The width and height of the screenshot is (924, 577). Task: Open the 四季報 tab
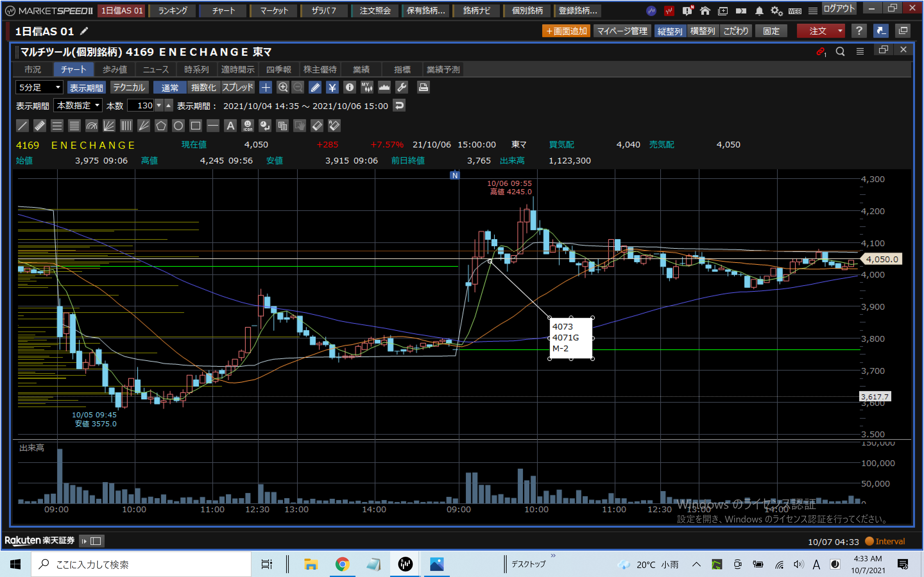278,70
